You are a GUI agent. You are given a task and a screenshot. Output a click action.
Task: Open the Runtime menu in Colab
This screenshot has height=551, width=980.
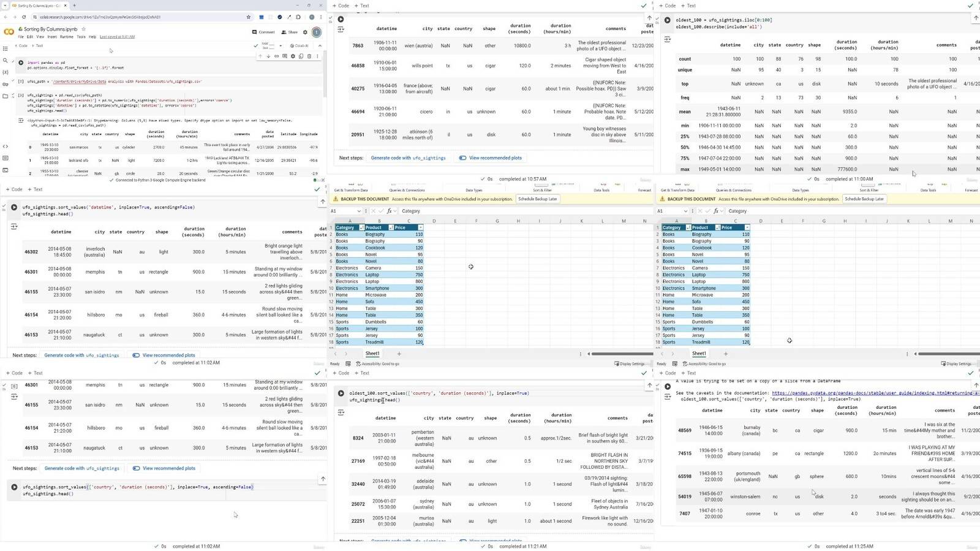click(x=66, y=37)
